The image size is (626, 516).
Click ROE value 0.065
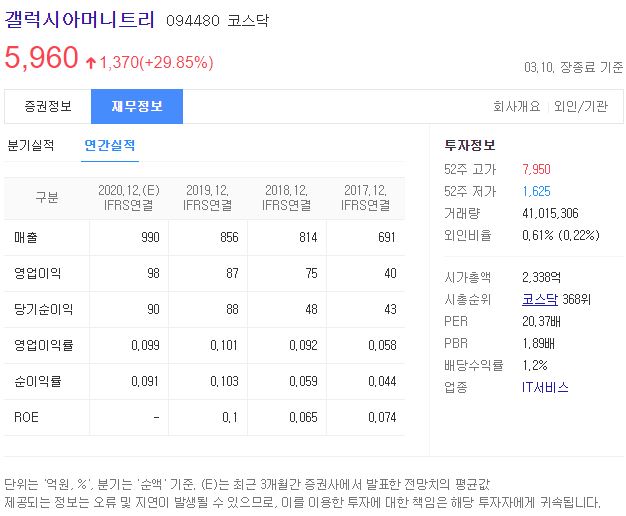[x=303, y=418]
